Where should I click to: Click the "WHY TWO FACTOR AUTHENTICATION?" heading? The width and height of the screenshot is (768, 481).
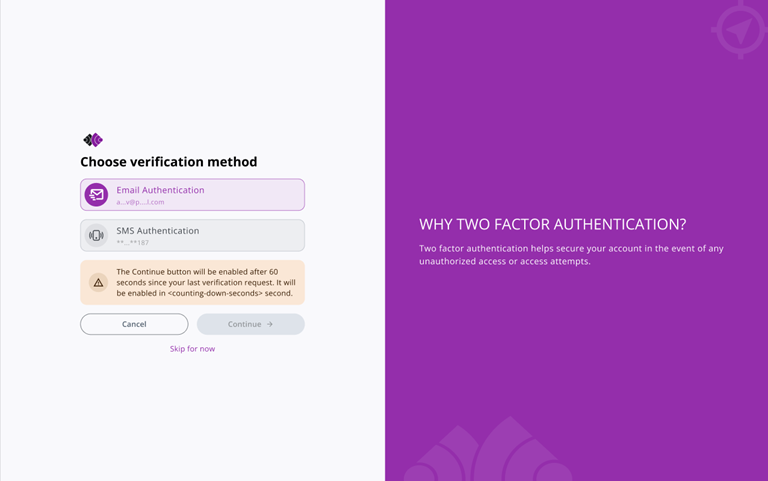point(552,224)
